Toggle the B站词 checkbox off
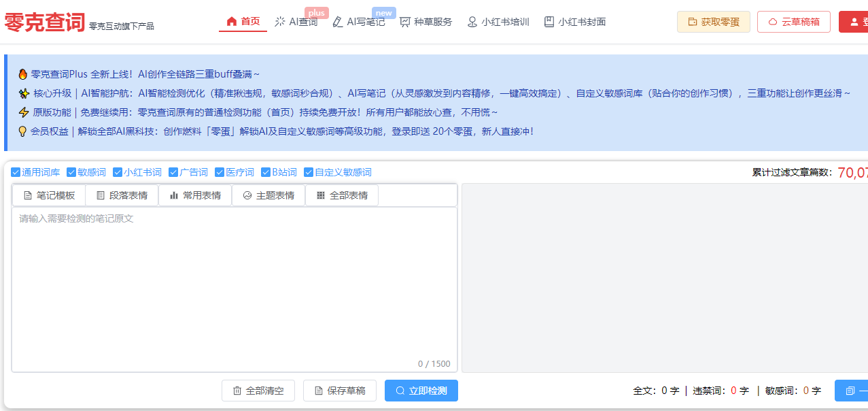The height and width of the screenshot is (411, 868). pos(265,172)
